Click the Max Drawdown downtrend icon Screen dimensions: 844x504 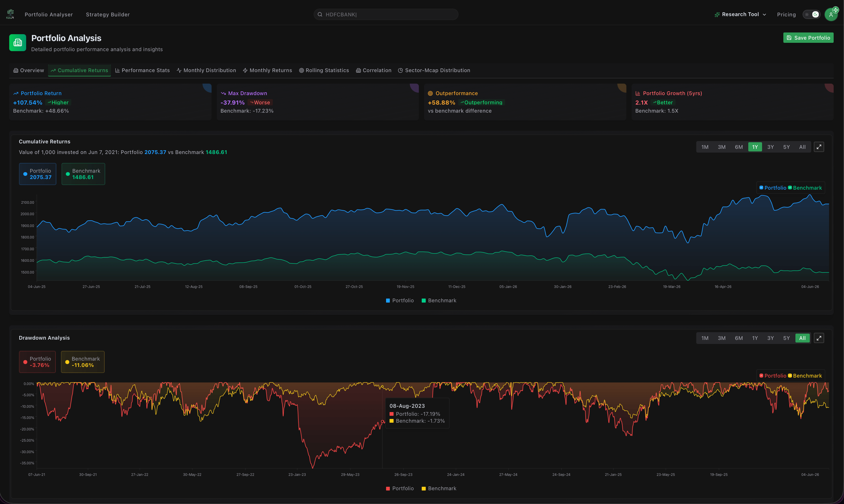[223, 93]
